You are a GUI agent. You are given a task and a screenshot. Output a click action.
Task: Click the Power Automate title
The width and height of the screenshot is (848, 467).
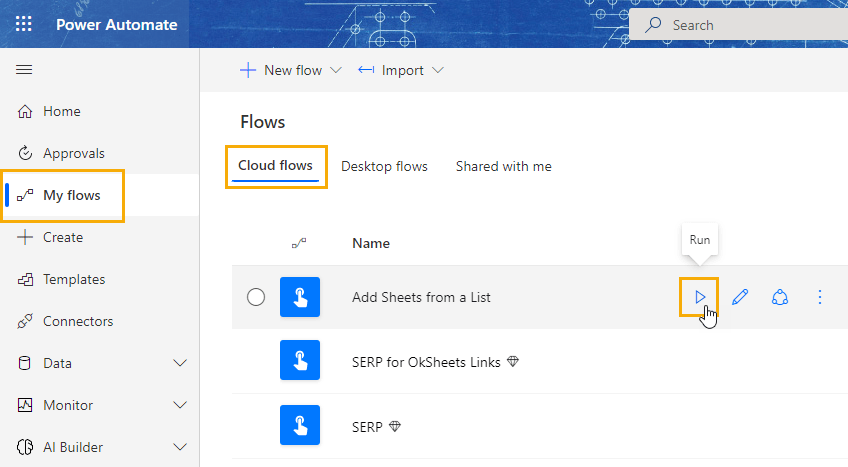pyautogui.click(x=117, y=25)
